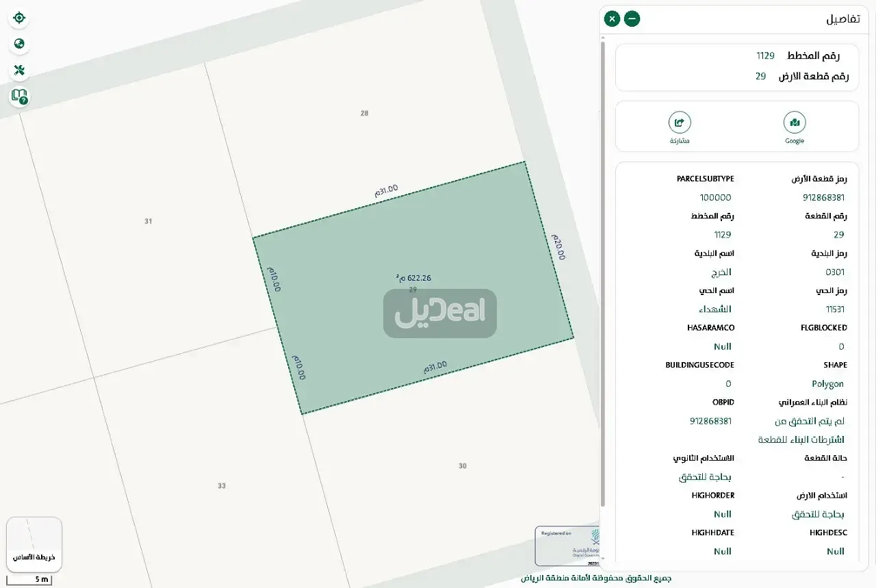Screen dimensions: 876x588
Task: Click the 622.26 m² area label
Action: 415,278
